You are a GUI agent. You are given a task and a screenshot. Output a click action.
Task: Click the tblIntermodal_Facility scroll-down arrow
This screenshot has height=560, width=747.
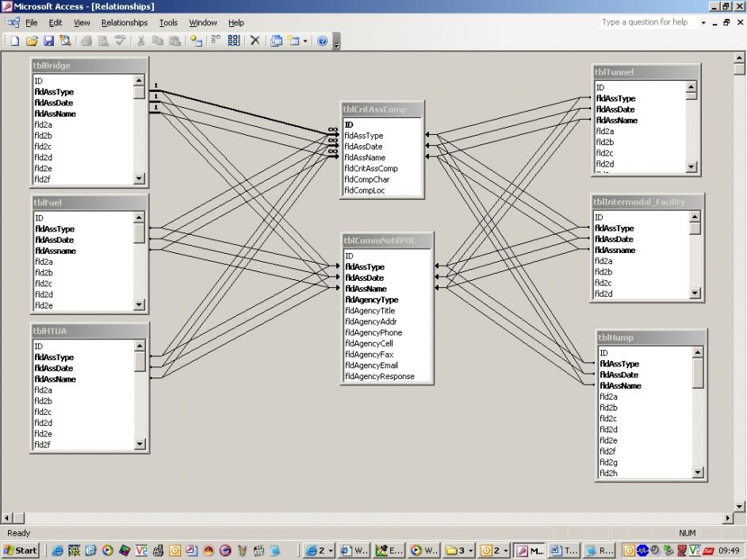click(695, 293)
